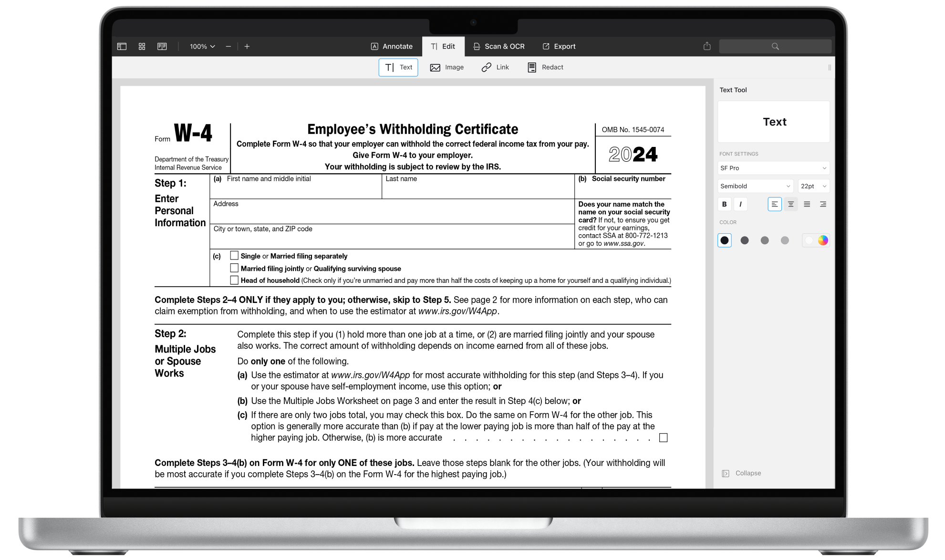
Task: Select the Redact tool
Action: click(x=546, y=67)
